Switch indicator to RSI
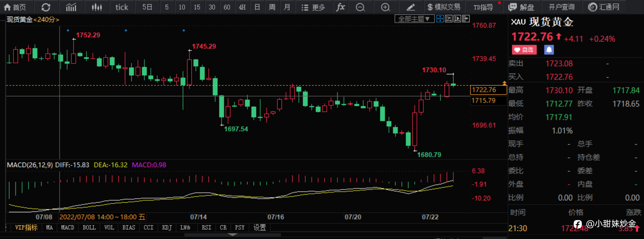The image size is (644, 239). point(206,228)
